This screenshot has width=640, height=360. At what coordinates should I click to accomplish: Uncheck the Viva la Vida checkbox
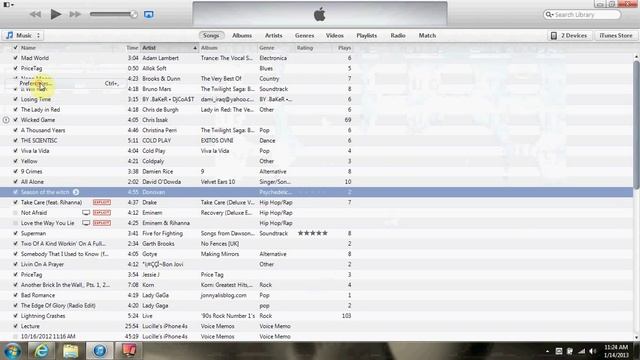click(16, 151)
